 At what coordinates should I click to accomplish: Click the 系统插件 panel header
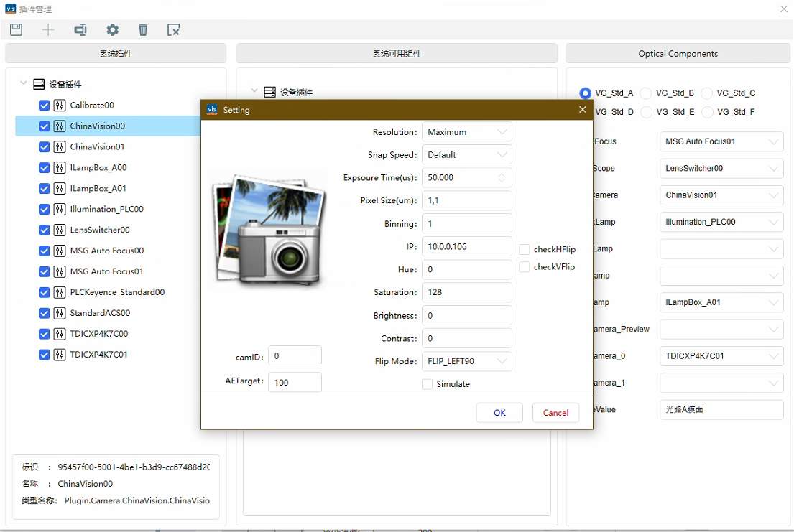tap(116, 53)
